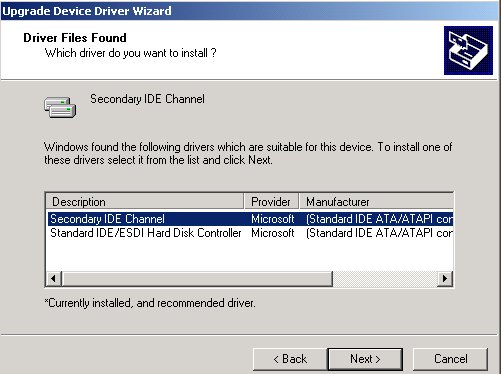The width and height of the screenshot is (501, 374).
Task: Proceed with the Next button
Action: [365, 359]
